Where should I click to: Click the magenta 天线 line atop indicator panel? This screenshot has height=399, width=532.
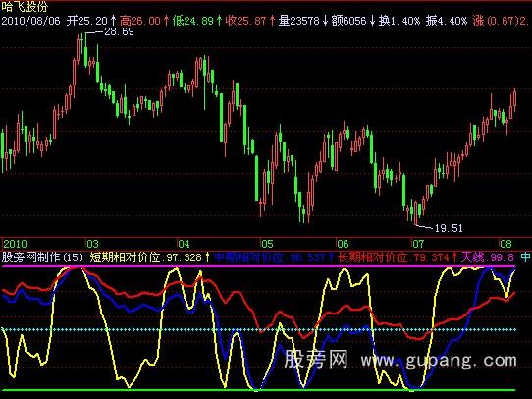click(258, 266)
